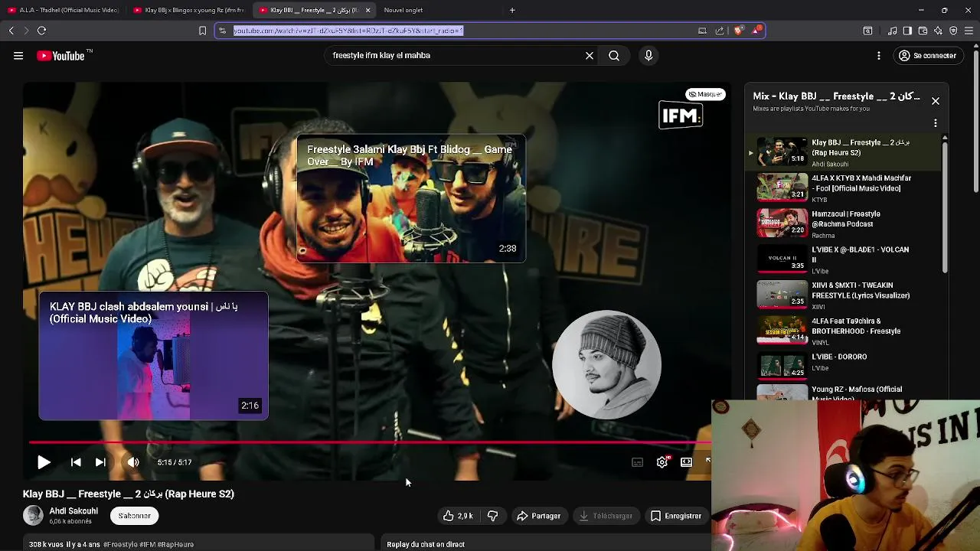The width and height of the screenshot is (980, 551).
Task: Open browser main menu hamburger
Action: pos(969,31)
